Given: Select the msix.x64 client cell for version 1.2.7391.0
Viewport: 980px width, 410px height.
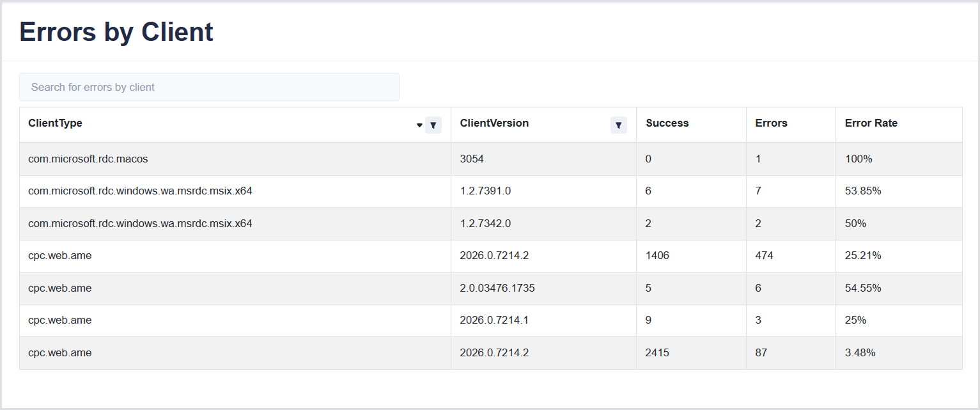Looking at the screenshot, I should (x=235, y=191).
